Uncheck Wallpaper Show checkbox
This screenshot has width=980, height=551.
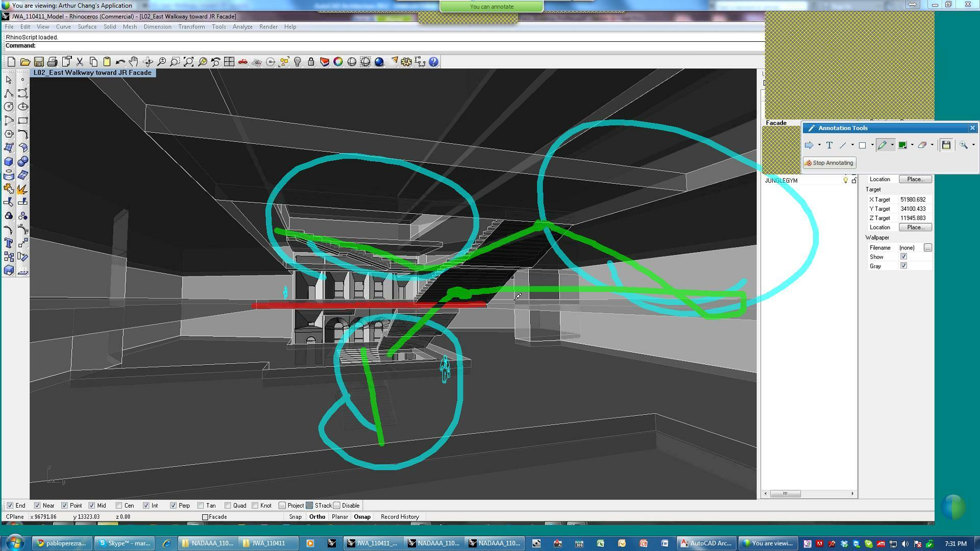903,257
